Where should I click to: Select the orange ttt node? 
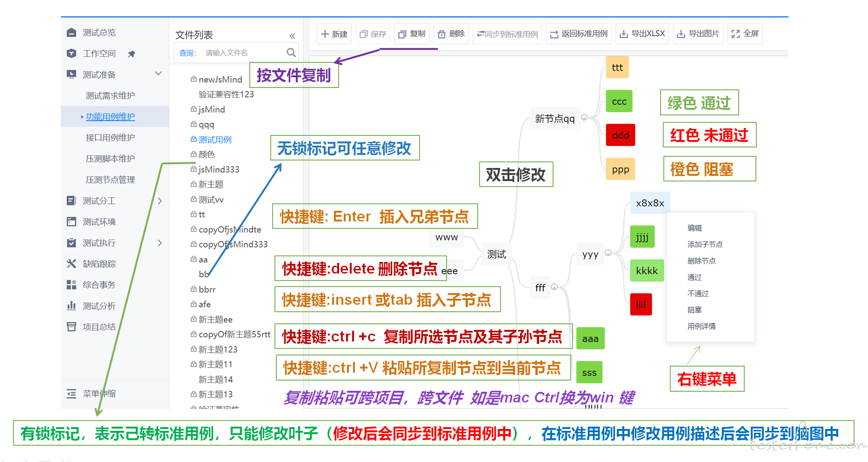(618, 67)
